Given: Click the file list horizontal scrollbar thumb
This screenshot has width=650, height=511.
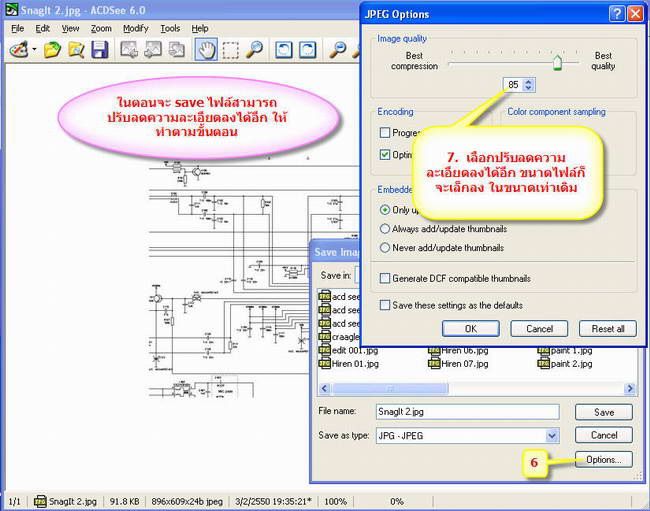Looking at the screenshot, I should tap(390, 388).
